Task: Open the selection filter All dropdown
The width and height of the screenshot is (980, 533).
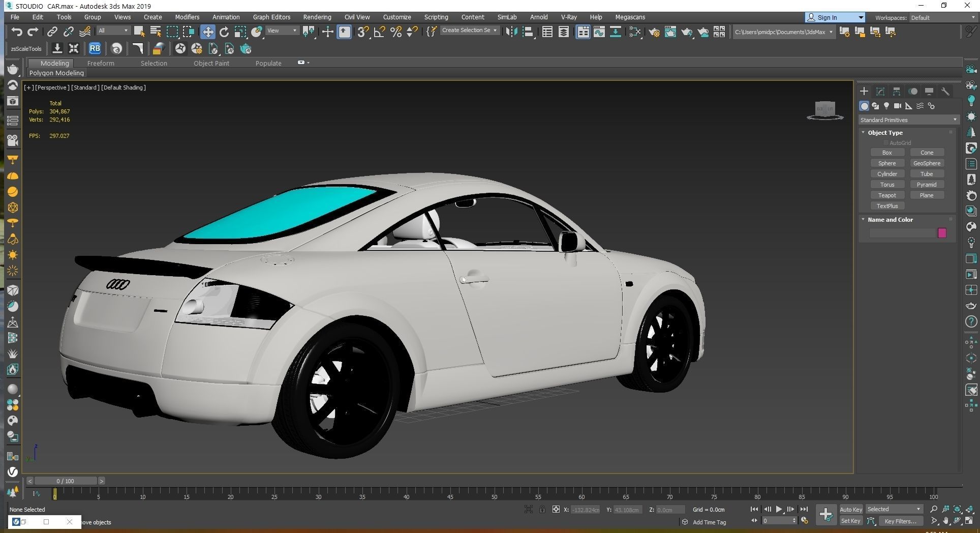Action: coord(113,31)
